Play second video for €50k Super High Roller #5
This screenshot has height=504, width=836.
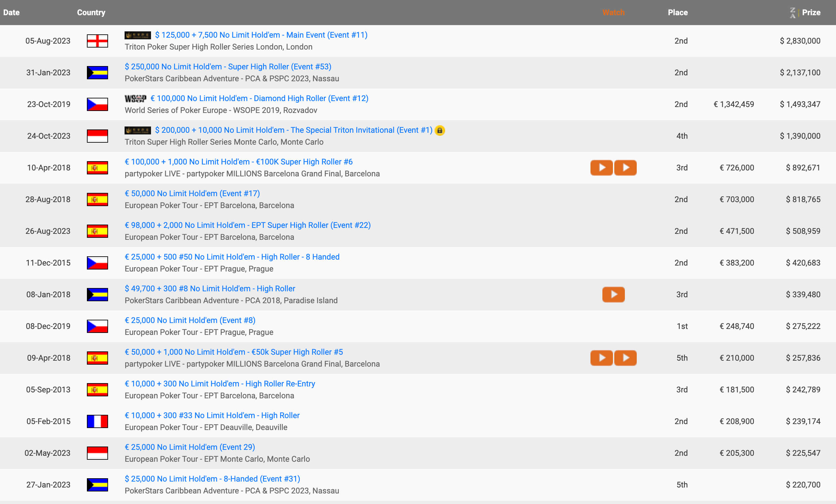click(625, 358)
